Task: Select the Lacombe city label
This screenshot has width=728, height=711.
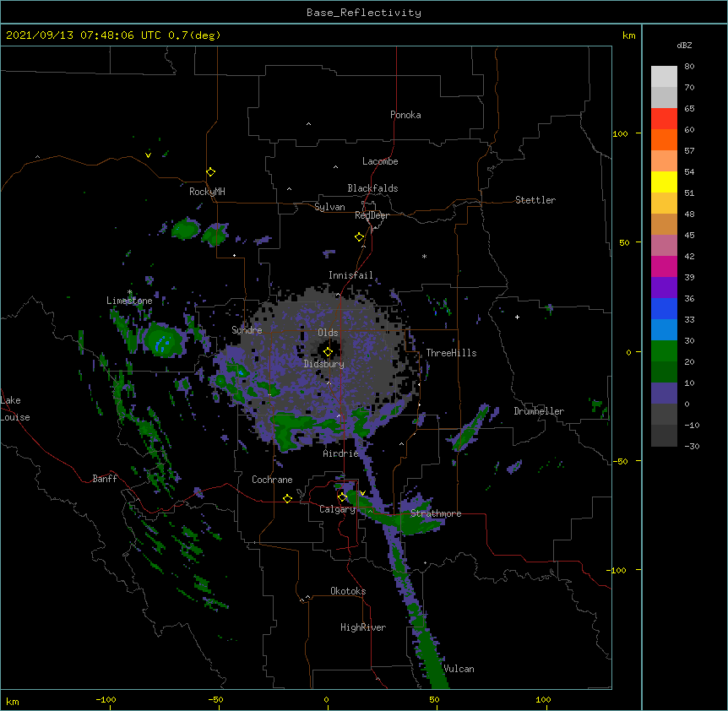Action: click(380, 161)
